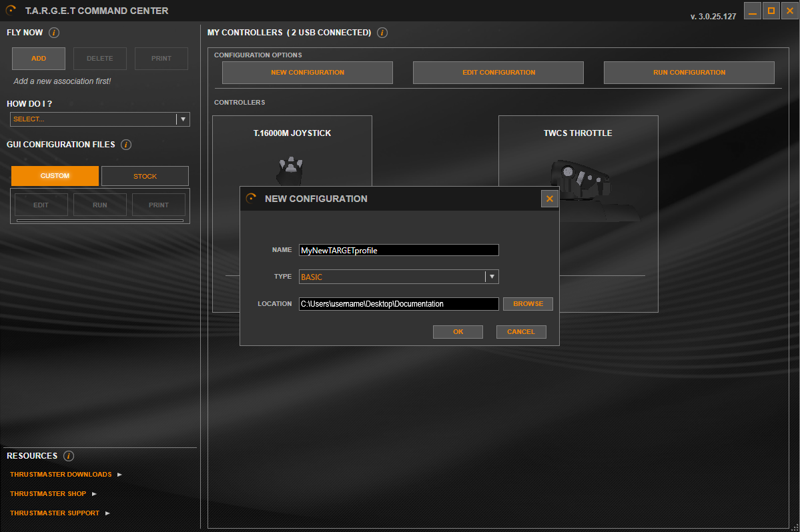The height and width of the screenshot is (532, 800).
Task: Click the 'Add a new association first!' text
Action: click(62, 81)
